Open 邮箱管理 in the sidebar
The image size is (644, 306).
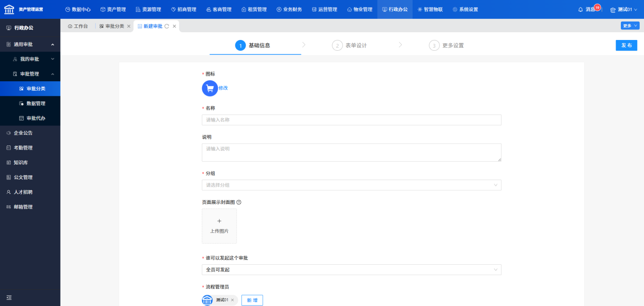point(30,207)
